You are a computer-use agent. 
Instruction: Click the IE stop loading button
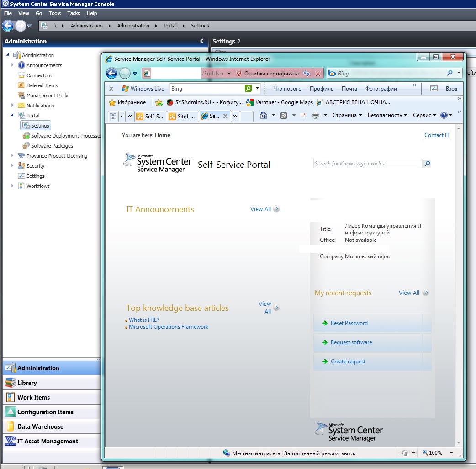pyautogui.click(x=317, y=73)
